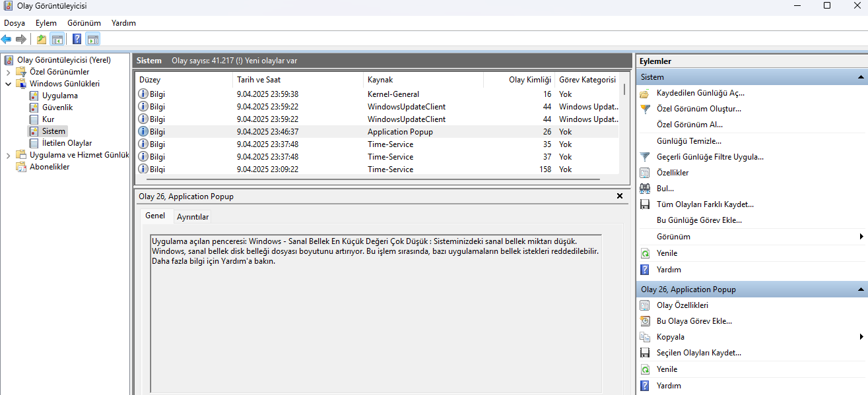
Task: Click the Geçerli Günlüğe Filtre Uygula icon
Action: point(646,157)
